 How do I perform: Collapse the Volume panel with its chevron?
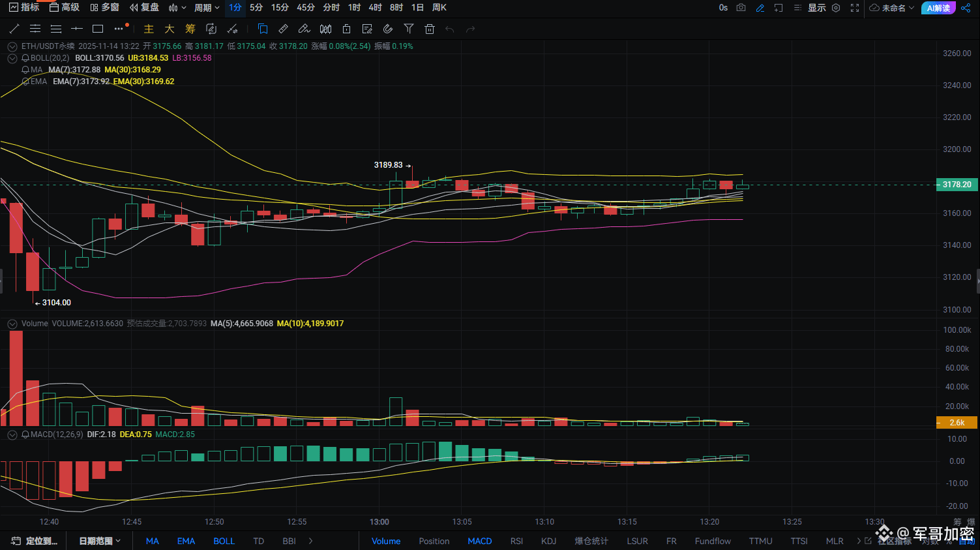tap(12, 324)
